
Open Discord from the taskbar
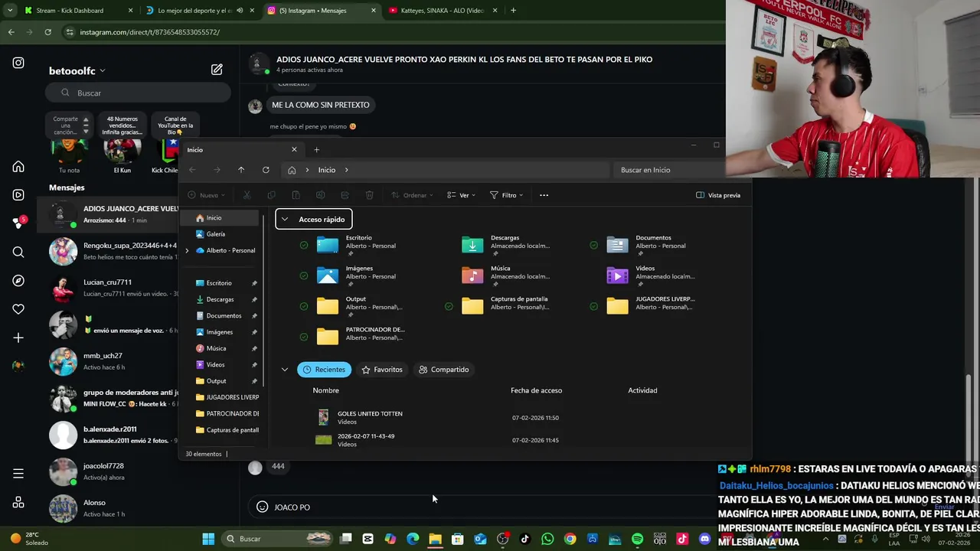(x=705, y=539)
